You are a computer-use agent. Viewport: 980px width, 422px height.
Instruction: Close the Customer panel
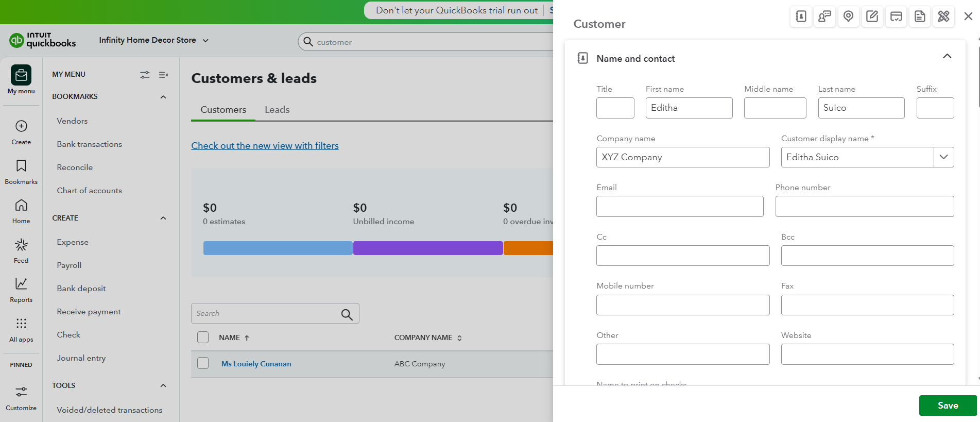pos(968,16)
